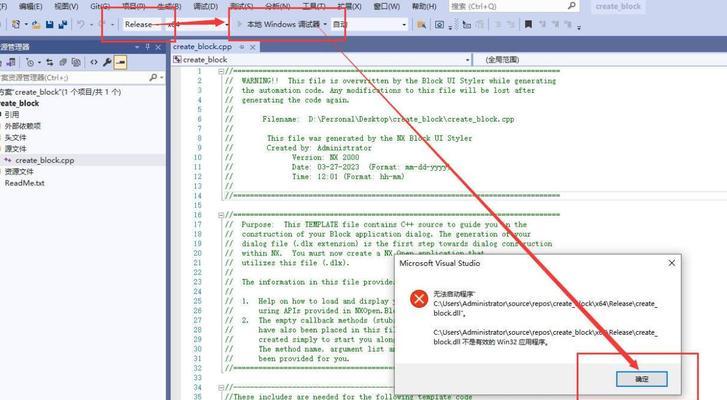Click the Undo icon in toolbar
727x400 pixels.
pyautogui.click(x=81, y=24)
